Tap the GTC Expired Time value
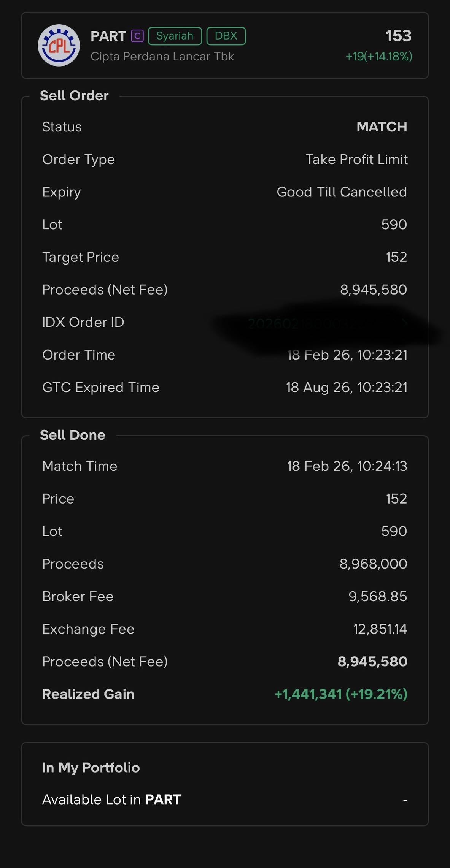Viewport: 450px width, 868px height. point(347,388)
